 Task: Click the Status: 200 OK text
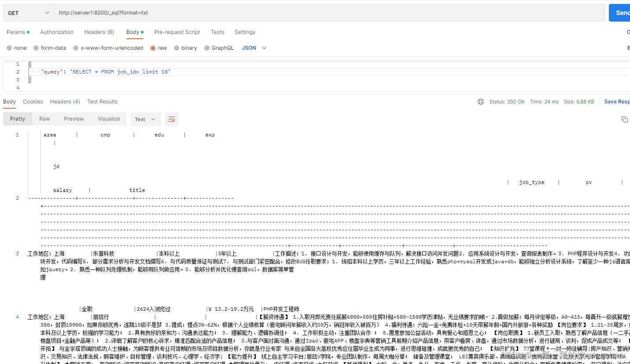[507, 102]
